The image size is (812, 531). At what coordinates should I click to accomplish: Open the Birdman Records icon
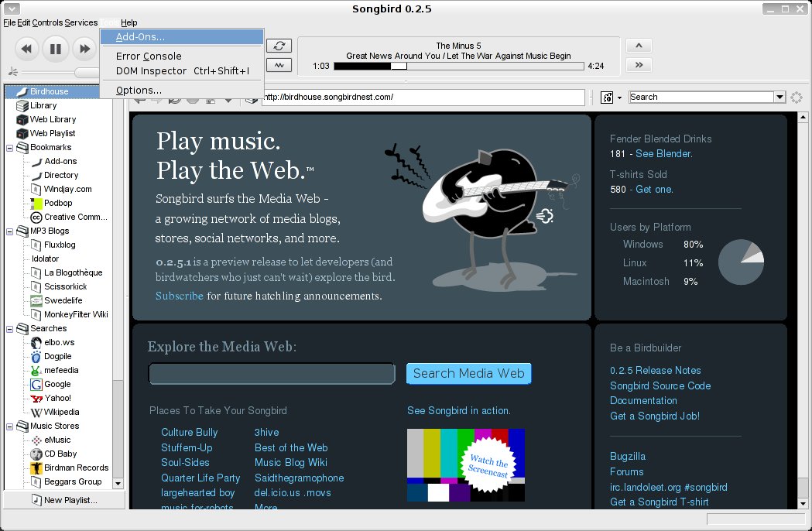[x=36, y=468]
